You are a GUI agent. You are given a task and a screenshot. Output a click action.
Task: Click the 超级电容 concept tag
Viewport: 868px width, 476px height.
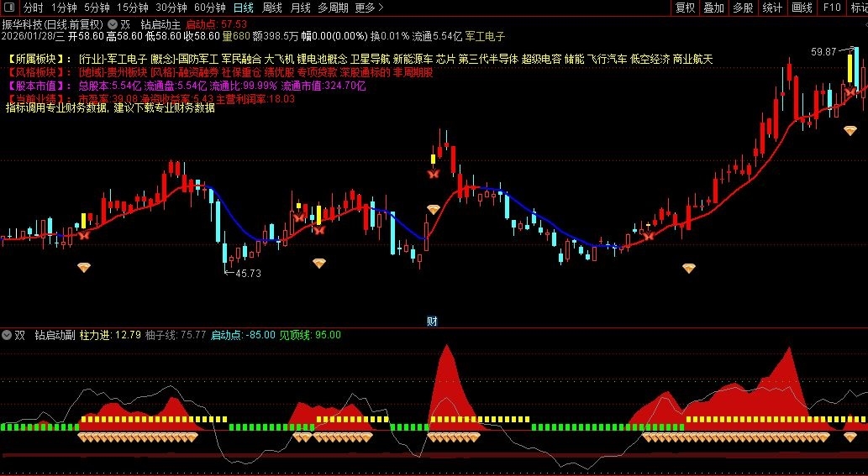tap(541, 59)
